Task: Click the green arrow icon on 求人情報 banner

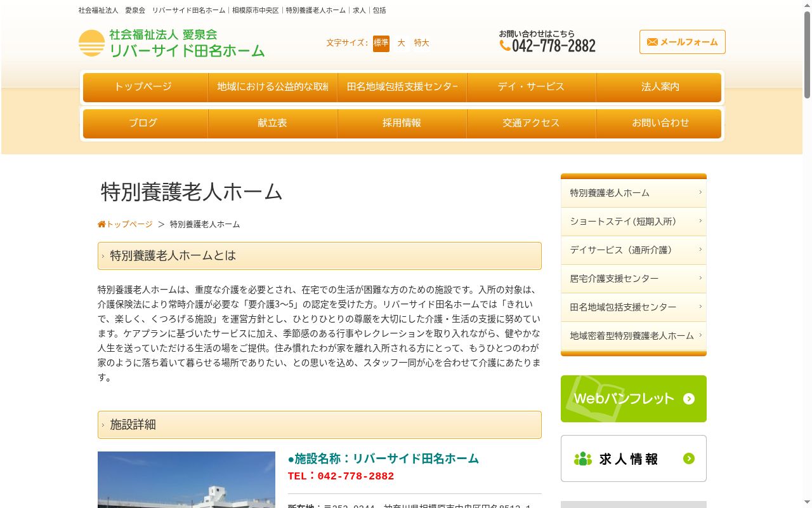Action: coord(689,458)
